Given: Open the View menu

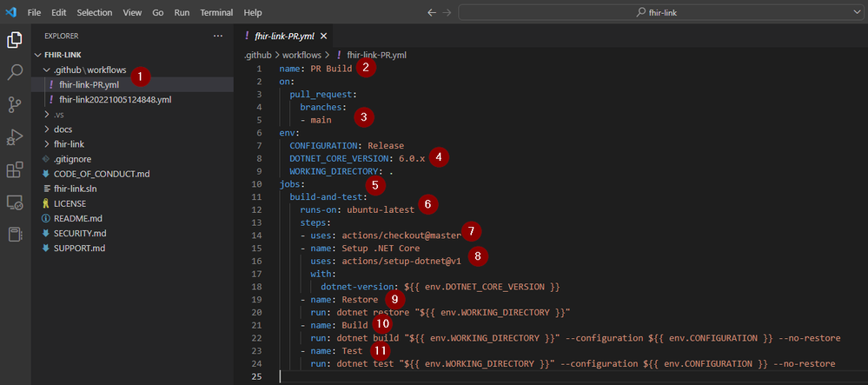Looking at the screenshot, I should click(132, 12).
